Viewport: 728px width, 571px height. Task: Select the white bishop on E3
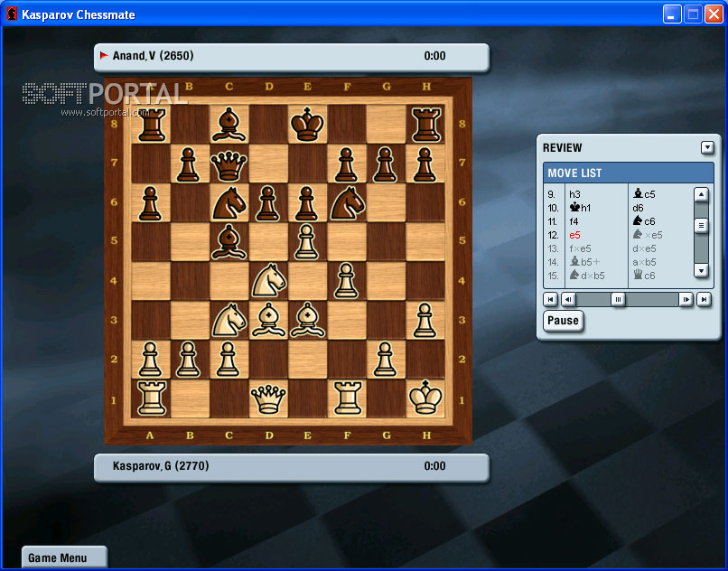(x=307, y=319)
